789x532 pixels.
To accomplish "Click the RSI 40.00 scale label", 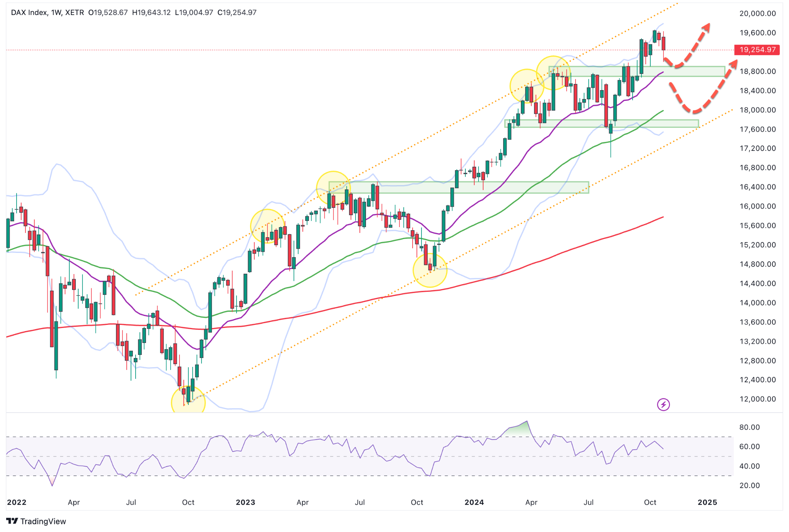I will (749, 466).
